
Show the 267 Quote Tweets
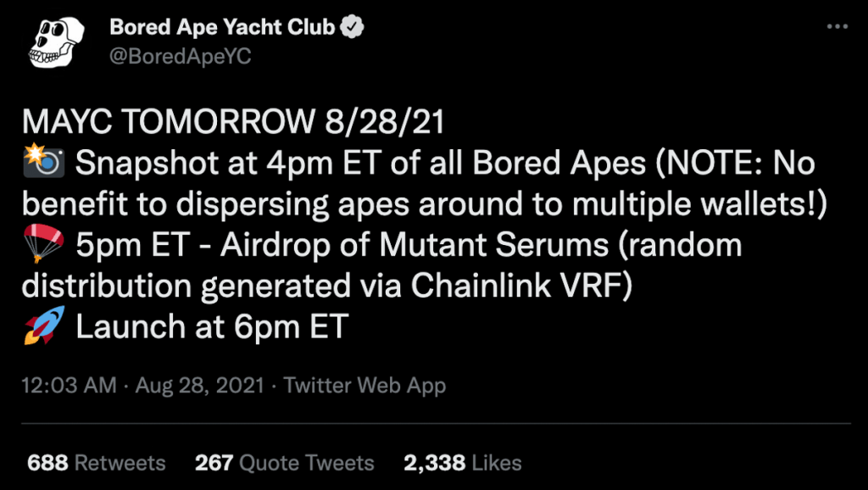pyautogui.click(x=284, y=463)
